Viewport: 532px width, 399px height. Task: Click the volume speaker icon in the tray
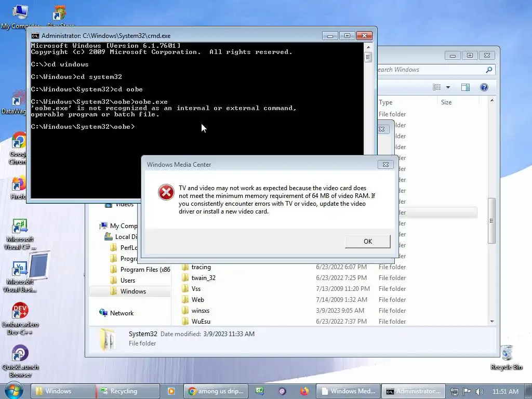click(x=479, y=392)
